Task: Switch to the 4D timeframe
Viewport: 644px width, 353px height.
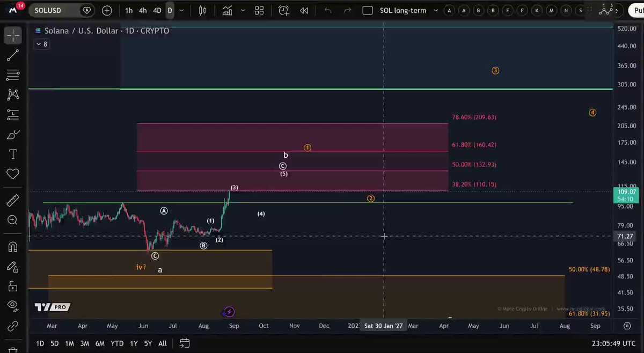Action: [x=157, y=10]
